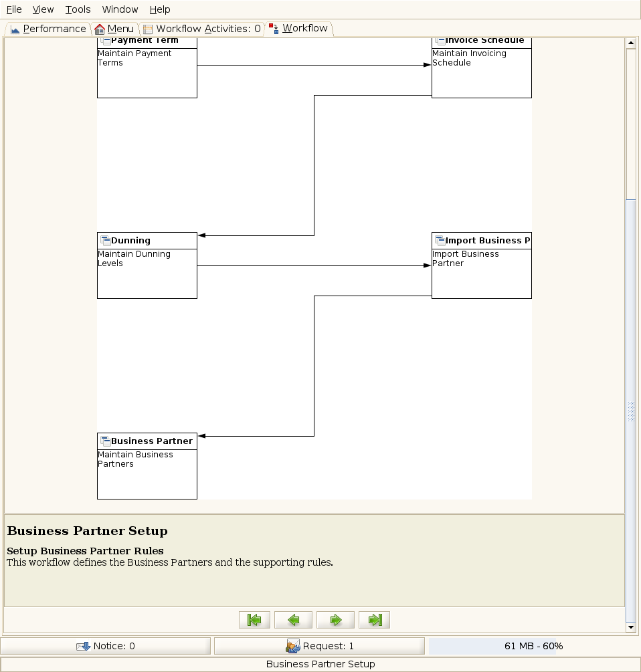641x672 pixels.
Task: Switch to the Menu tab
Action: (x=114, y=29)
